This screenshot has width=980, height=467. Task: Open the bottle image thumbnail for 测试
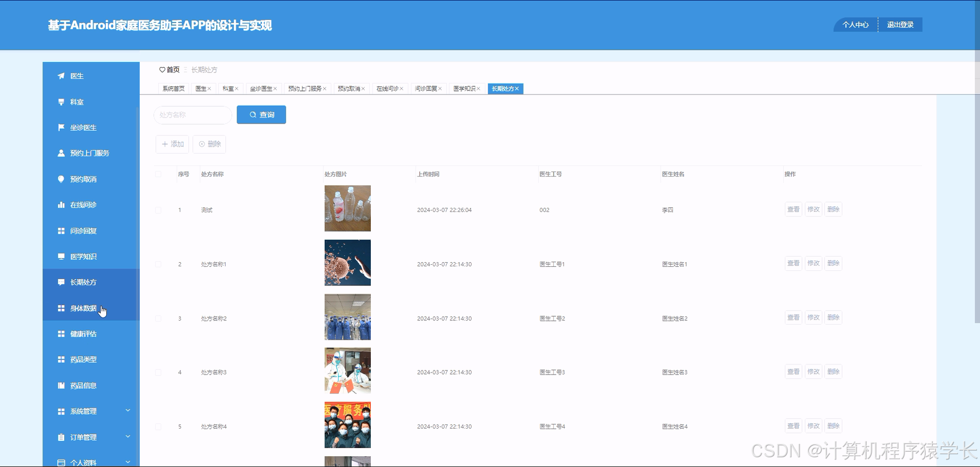(348, 208)
